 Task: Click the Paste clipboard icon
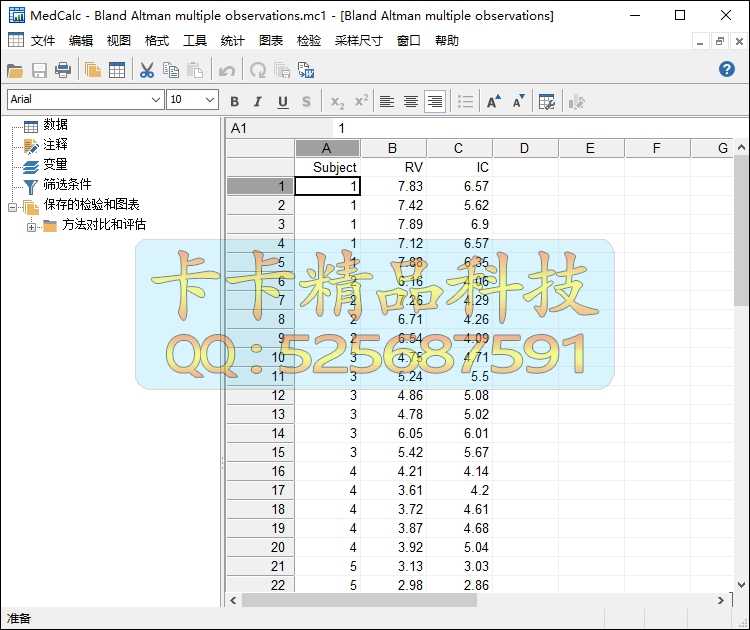click(195, 71)
